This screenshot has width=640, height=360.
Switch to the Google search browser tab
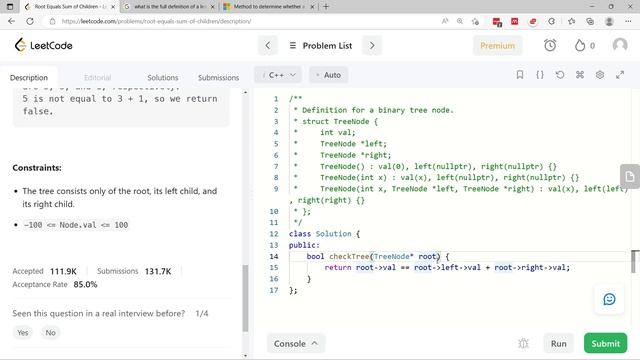click(x=169, y=7)
